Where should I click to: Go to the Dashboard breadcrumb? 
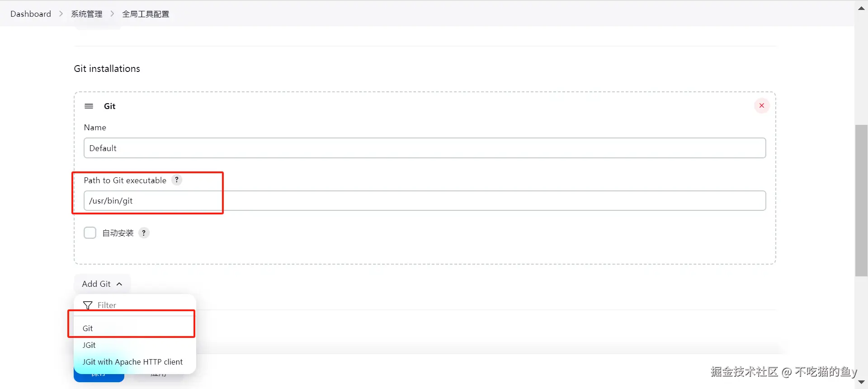click(x=31, y=14)
